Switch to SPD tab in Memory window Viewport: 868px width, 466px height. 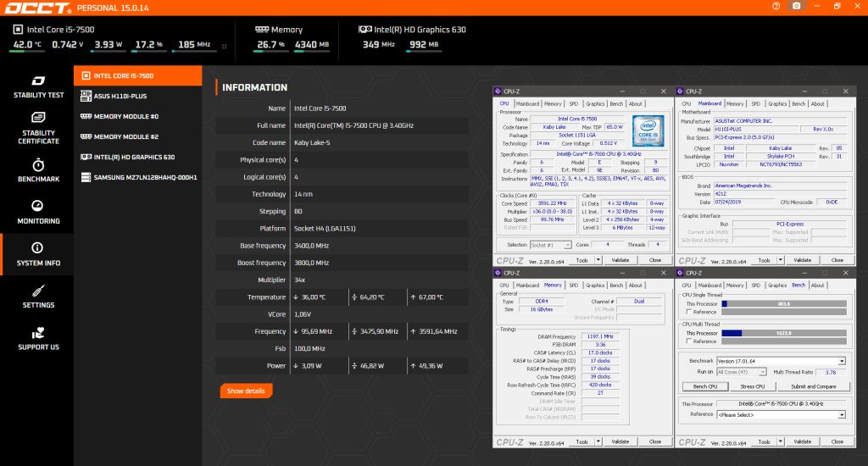(574, 286)
